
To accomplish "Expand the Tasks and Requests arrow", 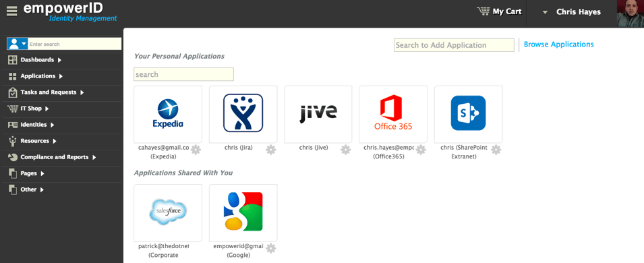I will [x=82, y=92].
